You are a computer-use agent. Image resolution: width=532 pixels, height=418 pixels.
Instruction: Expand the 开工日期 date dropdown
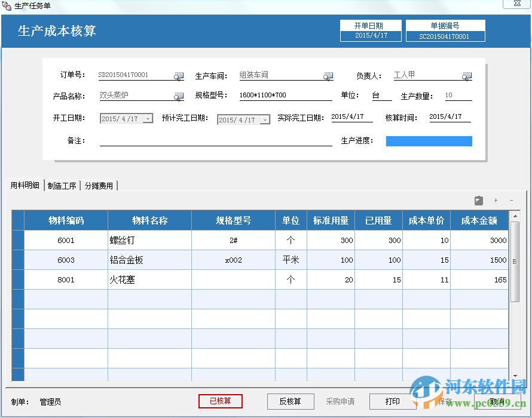[146, 118]
